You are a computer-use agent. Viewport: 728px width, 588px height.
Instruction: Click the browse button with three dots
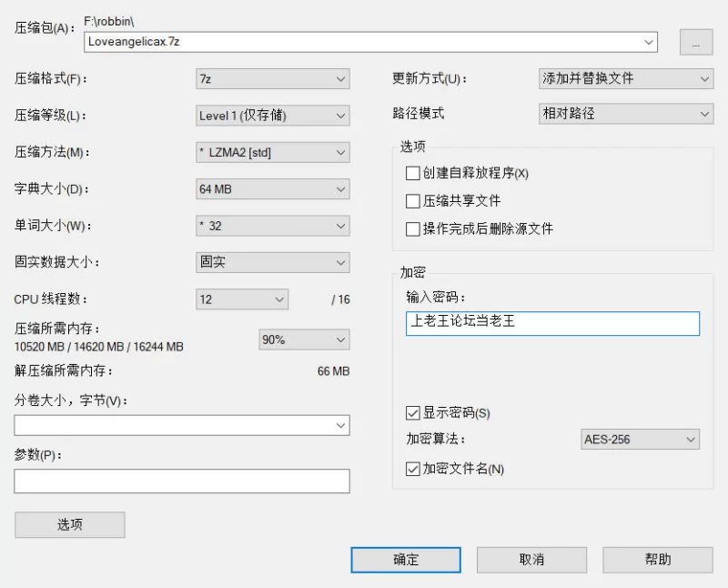[696, 42]
